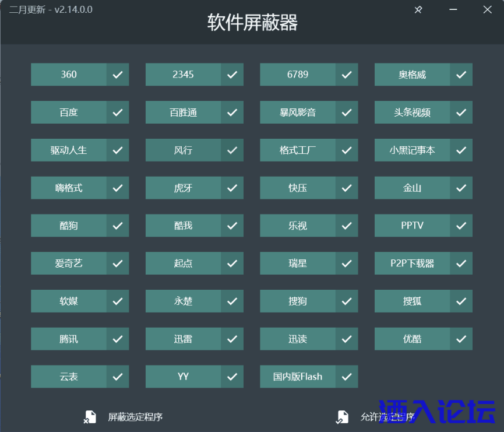Select the P2P下载器 item
Screen dimensions: 504x432
pos(412,264)
